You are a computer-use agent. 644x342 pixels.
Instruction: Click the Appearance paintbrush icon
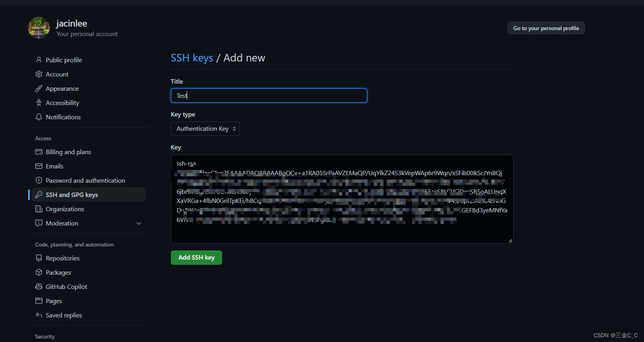click(x=39, y=88)
